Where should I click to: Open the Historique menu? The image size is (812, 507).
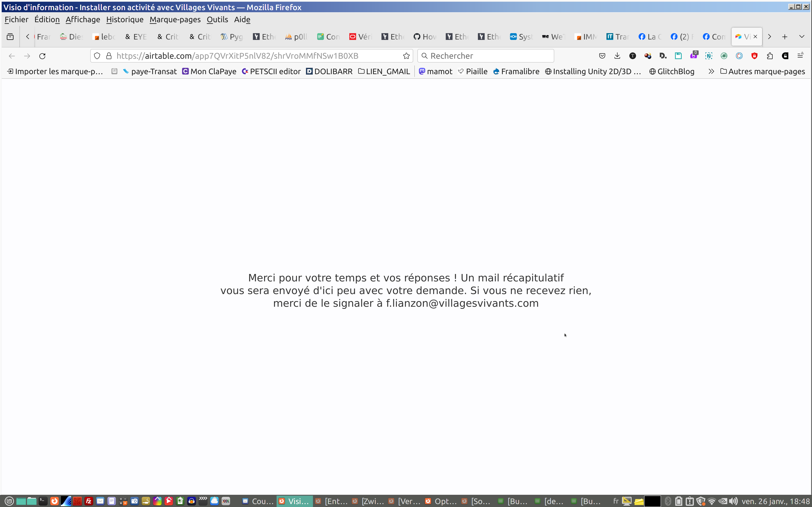coord(125,19)
